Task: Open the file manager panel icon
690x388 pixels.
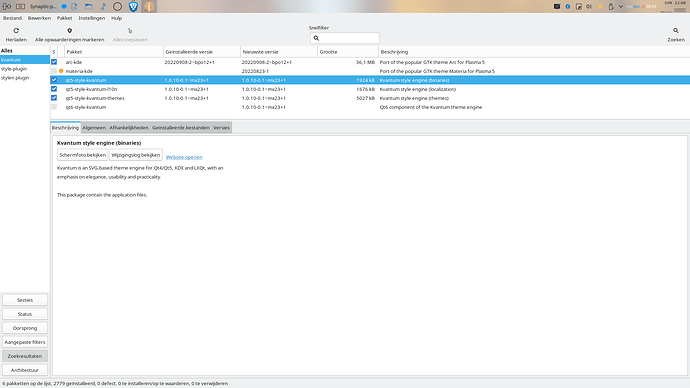Action: [x=89, y=6]
